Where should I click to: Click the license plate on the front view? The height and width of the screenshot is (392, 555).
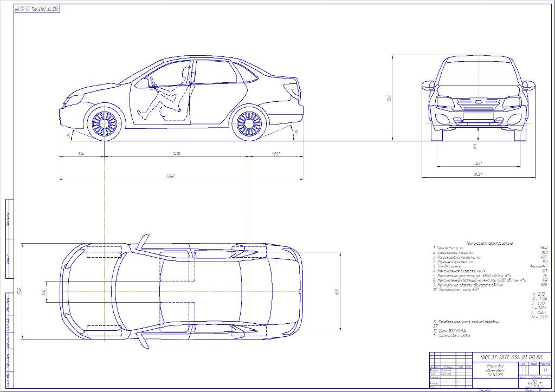[478, 115]
